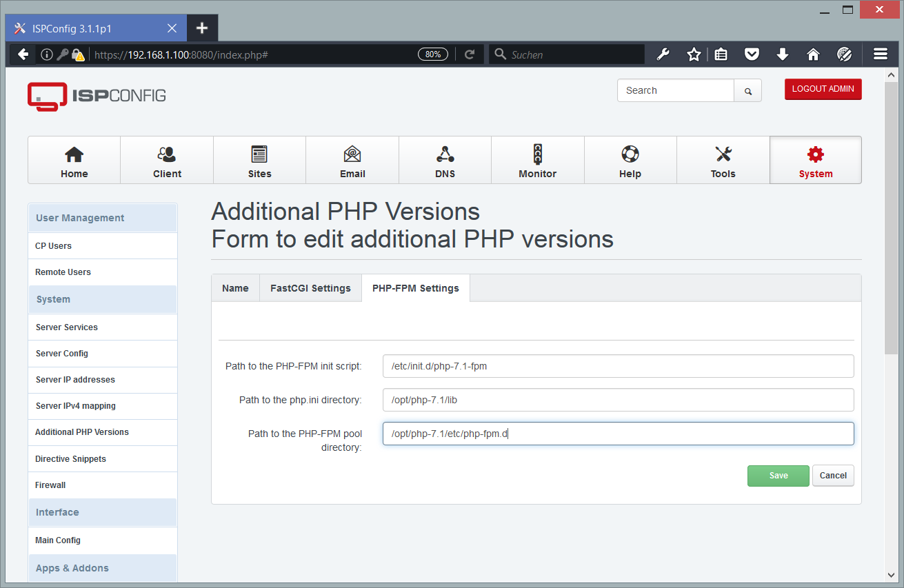Switch to the FastCGI Settings tab
Screen dimensions: 904x588
(x=310, y=288)
